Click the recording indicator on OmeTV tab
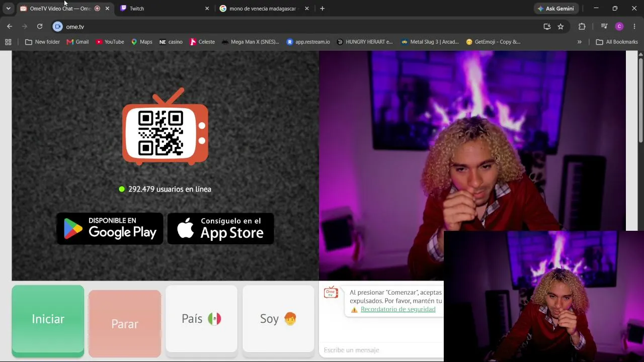The height and width of the screenshot is (362, 644). click(97, 9)
